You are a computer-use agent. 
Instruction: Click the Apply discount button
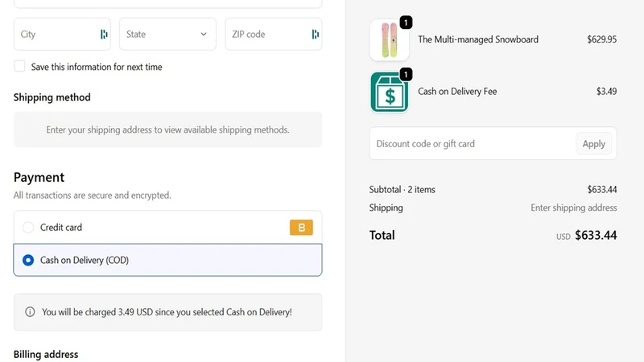(594, 144)
